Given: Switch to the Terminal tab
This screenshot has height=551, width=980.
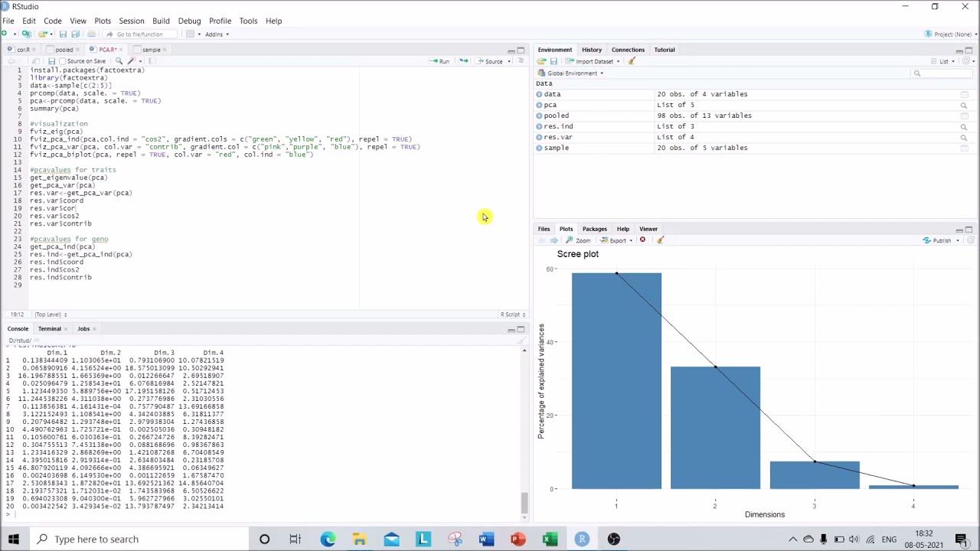Looking at the screenshot, I should (49, 329).
